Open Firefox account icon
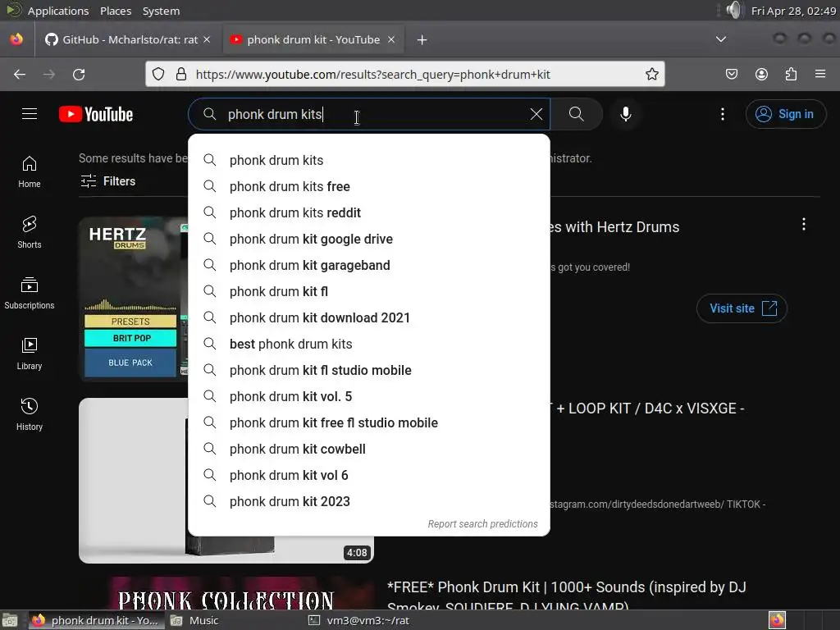Image resolution: width=840 pixels, height=630 pixels. tap(761, 74)
